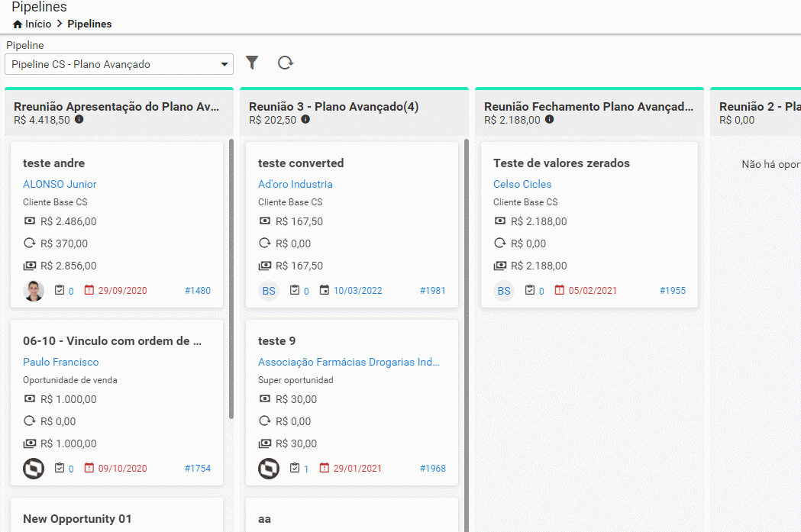Click the owner logo avatar on teste 9 card
Image resolution: width=801 pixels, height=532 pixels.
click(x=269, y=469)
